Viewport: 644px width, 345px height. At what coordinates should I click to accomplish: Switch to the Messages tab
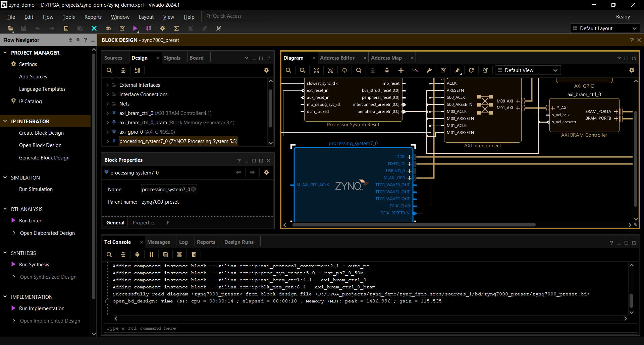(x=159, y=242)
